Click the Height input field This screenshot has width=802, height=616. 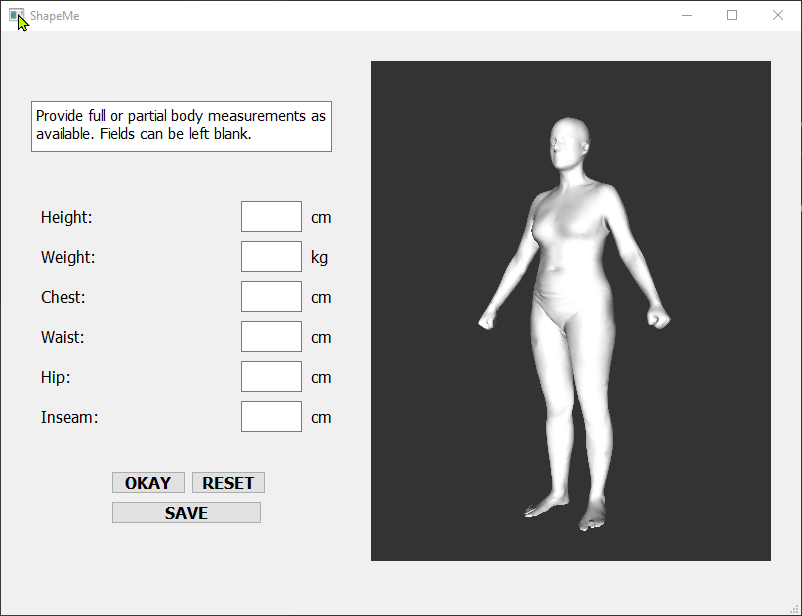click(270, 216)
